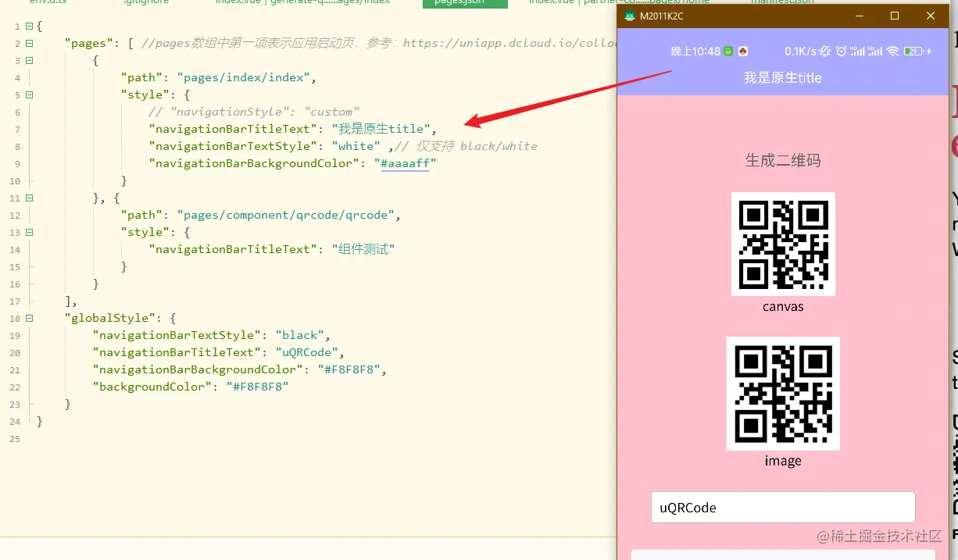The width and height of the screenshot is (958, 560).
Task: Maximize the M2011K2C window
Action: coord(895,16)
